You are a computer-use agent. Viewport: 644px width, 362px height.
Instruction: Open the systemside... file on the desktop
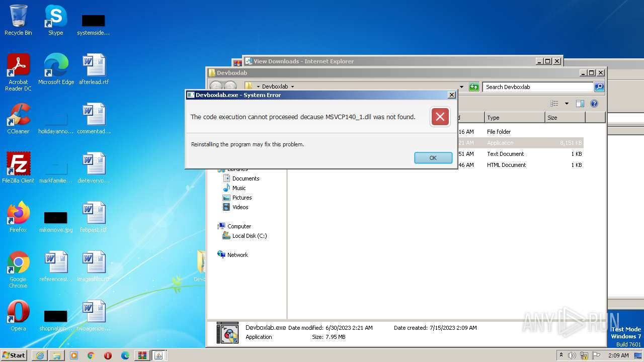(x=94, y=25)
